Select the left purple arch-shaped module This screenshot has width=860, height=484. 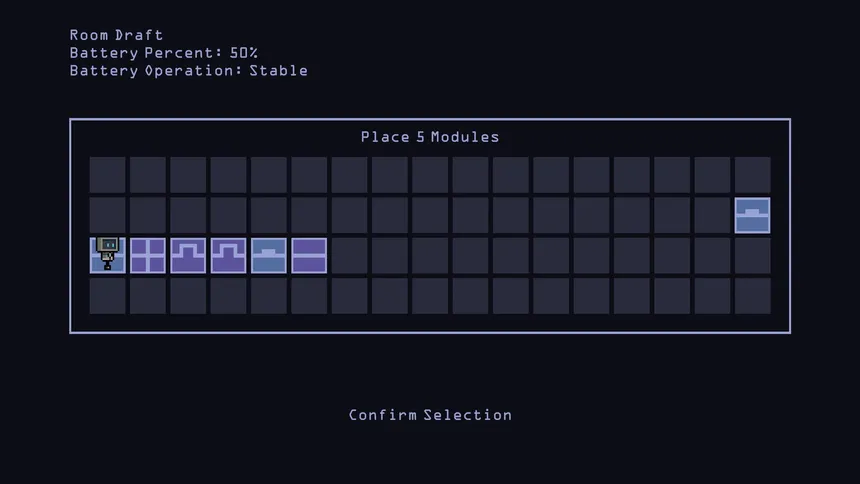click(x=188, y=255)
